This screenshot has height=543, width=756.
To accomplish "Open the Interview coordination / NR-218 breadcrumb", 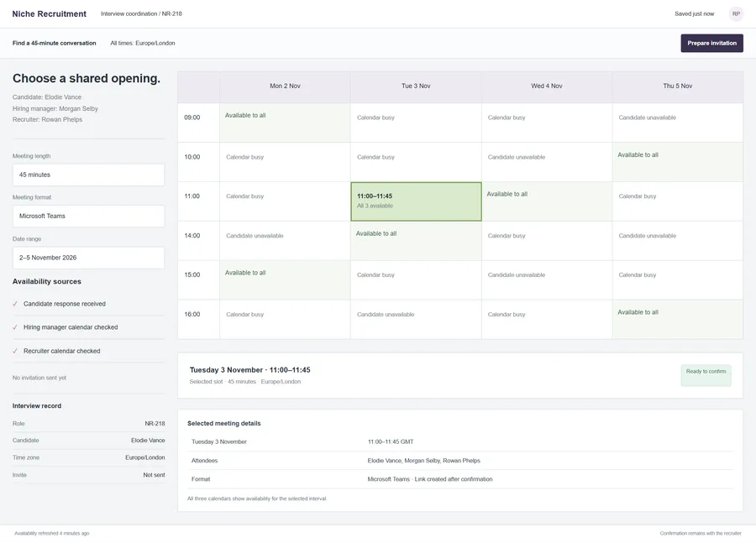I will pyautogui.click(x=141, y=14).
